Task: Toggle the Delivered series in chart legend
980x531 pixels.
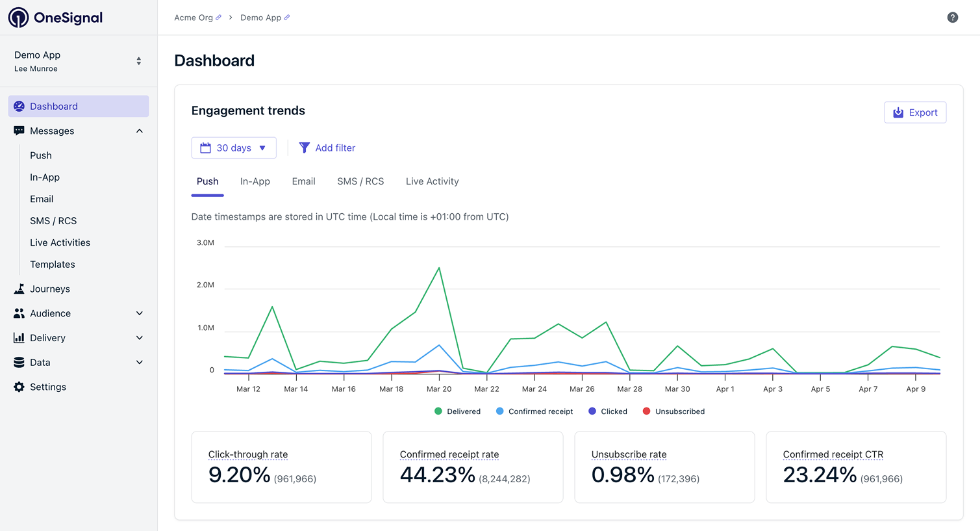Action: pos(458,411)
